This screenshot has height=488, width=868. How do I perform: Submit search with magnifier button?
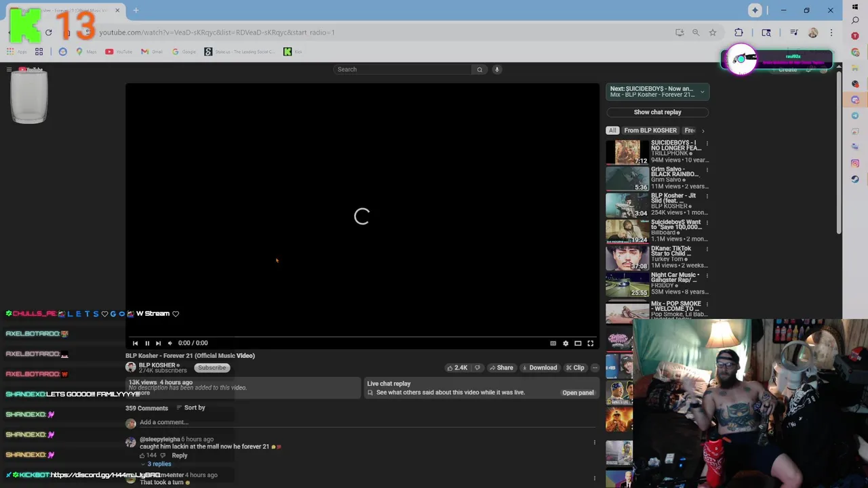coord(479,69)
